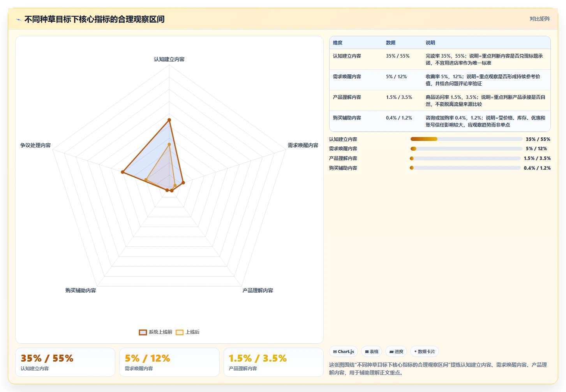Screen dimensions: 566x392
Task: Click the description starting with 完读率 35%
Action: point(484,60)
